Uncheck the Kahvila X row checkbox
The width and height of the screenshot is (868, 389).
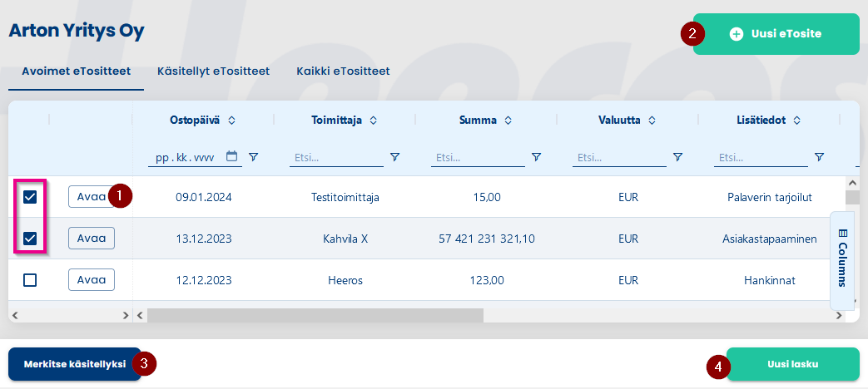[30, 239]
